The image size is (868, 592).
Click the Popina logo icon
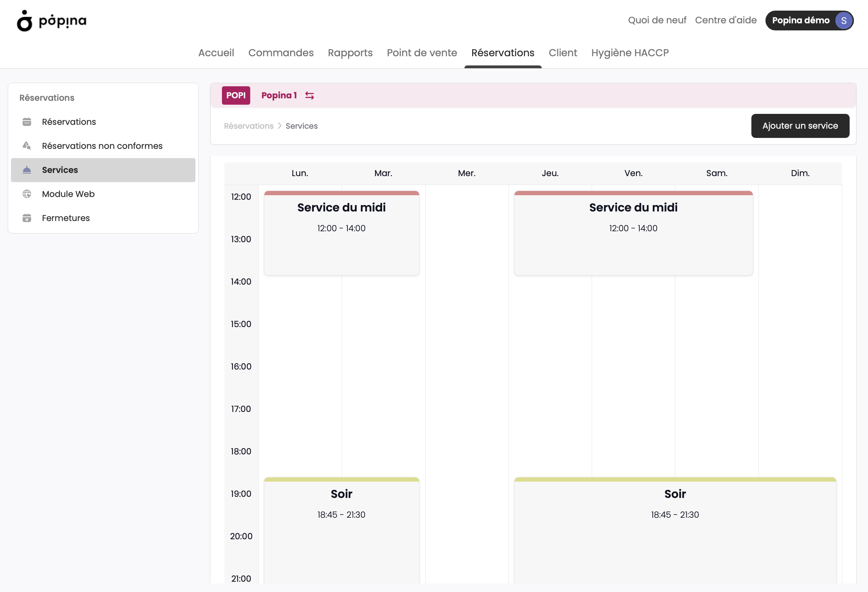pos(25,21)
